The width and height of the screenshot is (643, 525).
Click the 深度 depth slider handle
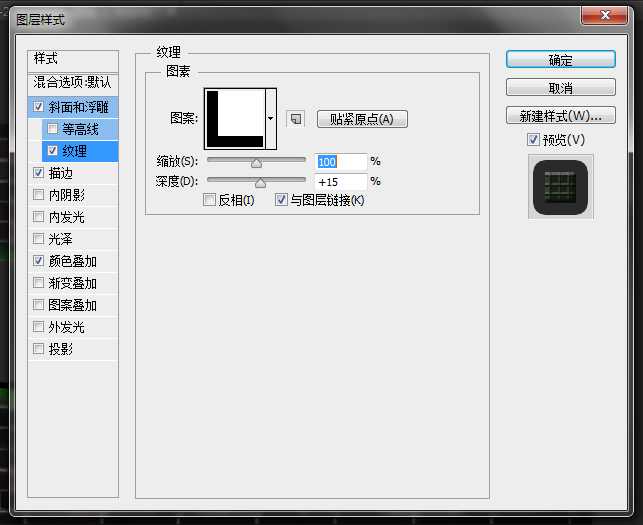(260, 182)
